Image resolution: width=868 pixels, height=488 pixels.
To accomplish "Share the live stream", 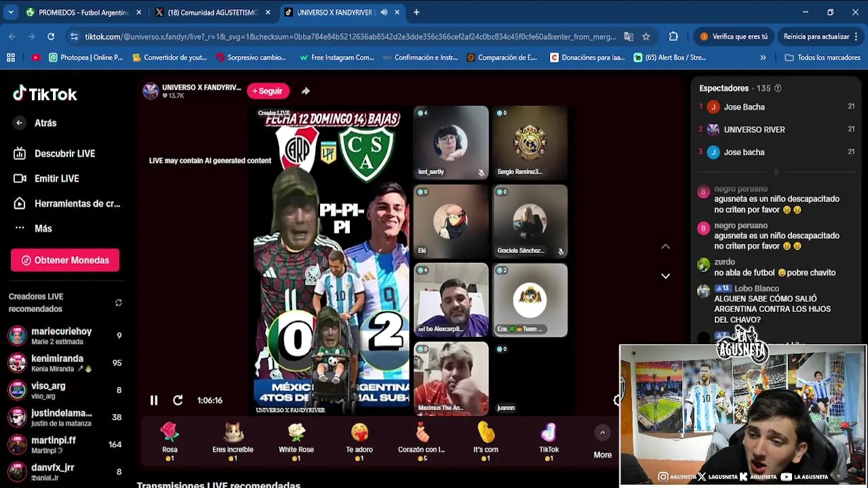I will click(306, 91).
